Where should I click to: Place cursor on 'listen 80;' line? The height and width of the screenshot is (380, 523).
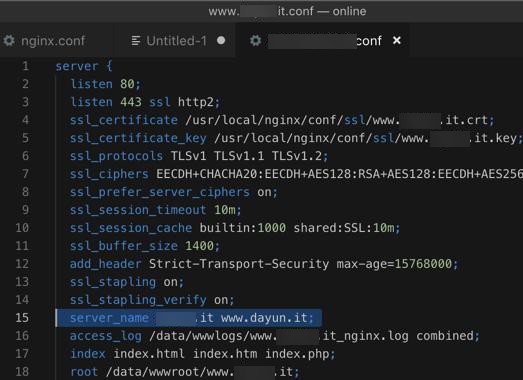click(x=105, y=84)
